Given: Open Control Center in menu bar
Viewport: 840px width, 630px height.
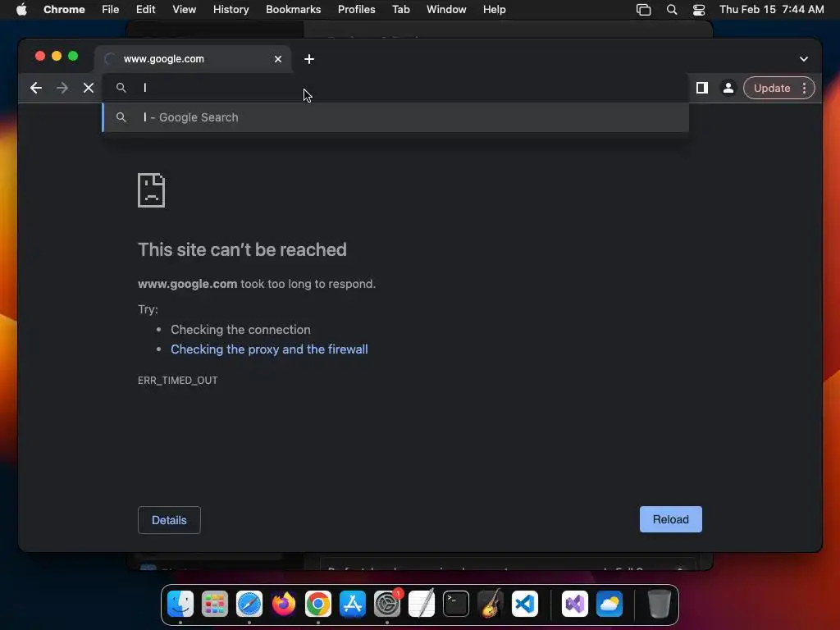Looking at the screenshot, I should (699, 10).
